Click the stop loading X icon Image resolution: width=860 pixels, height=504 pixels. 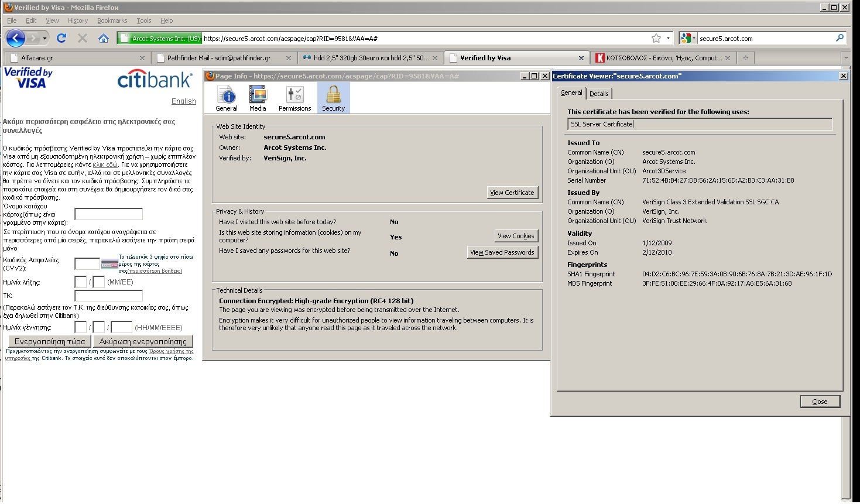[83, 39]
